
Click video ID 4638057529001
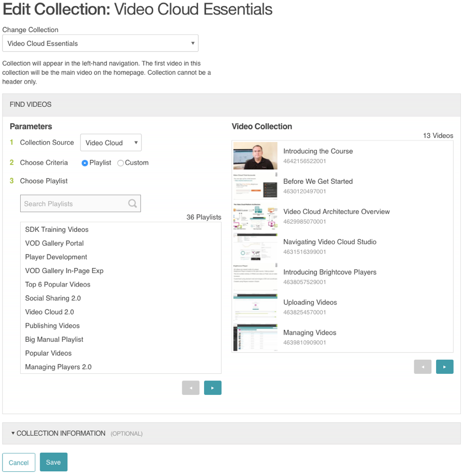[305, 282]
